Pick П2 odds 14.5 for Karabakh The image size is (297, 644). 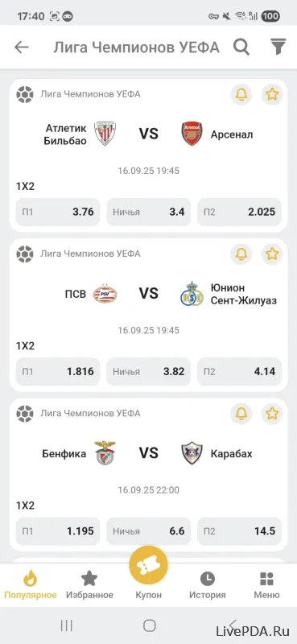tap(240, 531)
